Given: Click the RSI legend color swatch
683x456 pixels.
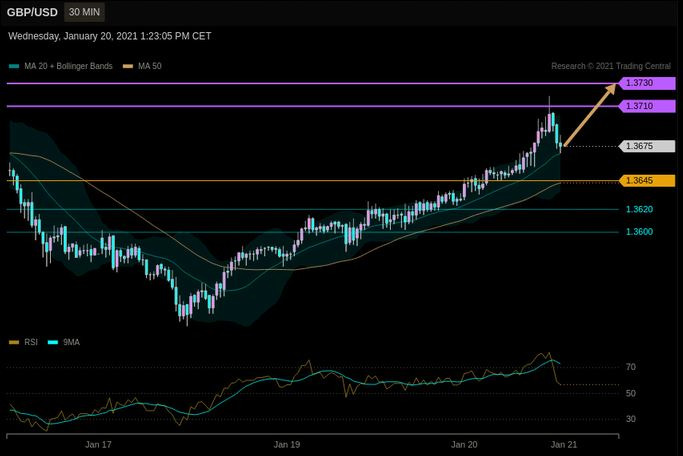Looking at the screenshot, I should [x=14, y=342].
